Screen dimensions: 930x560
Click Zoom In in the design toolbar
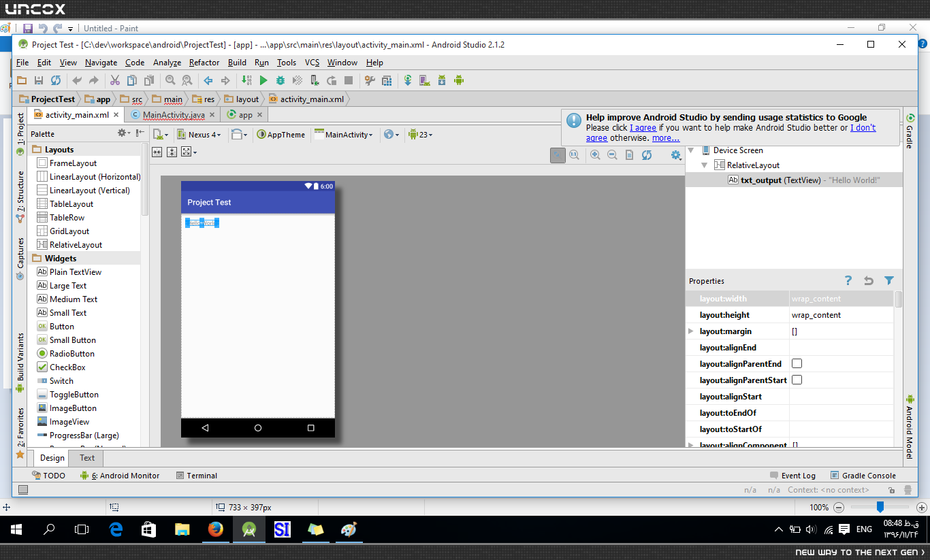[x=595, y=155]
